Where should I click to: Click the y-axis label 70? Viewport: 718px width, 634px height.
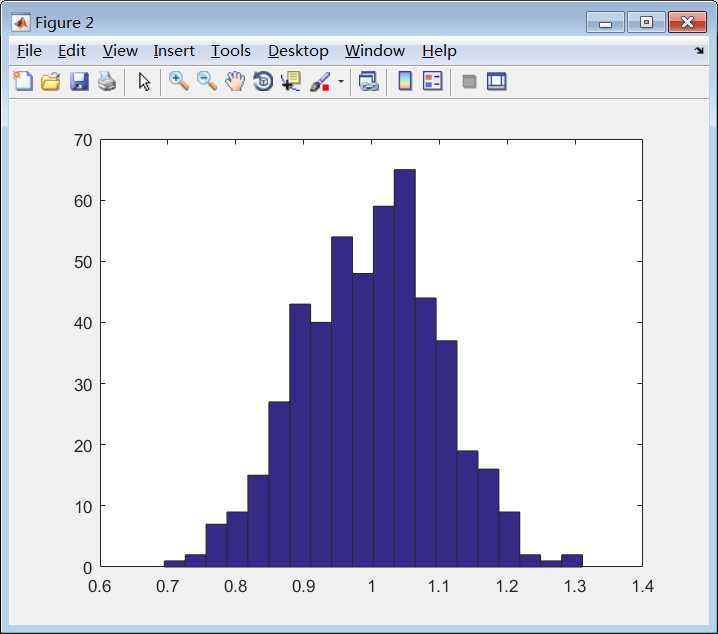point(83,140)
